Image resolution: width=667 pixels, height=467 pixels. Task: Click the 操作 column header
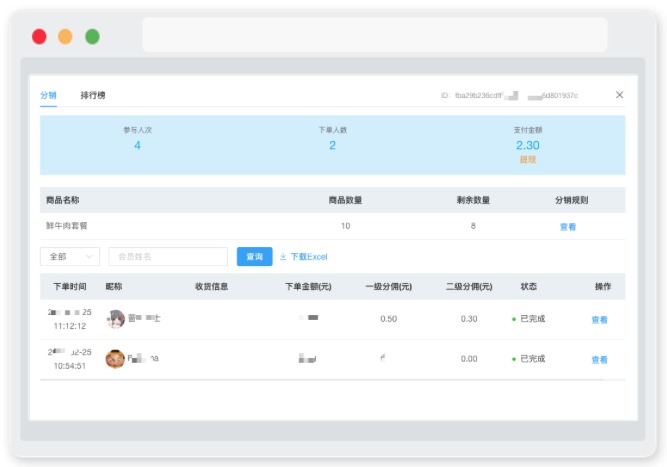click(603, 287)
